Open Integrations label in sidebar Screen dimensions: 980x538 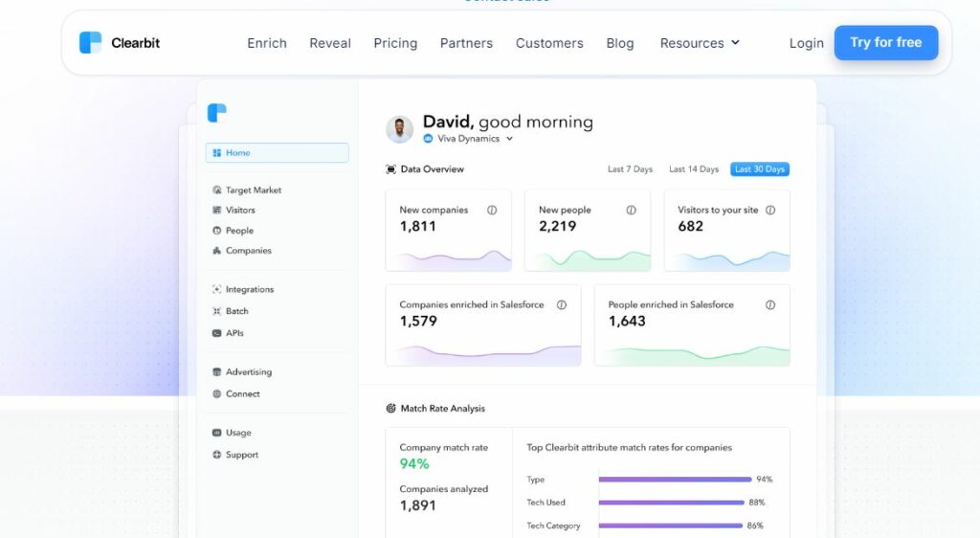tap(250, 289)
